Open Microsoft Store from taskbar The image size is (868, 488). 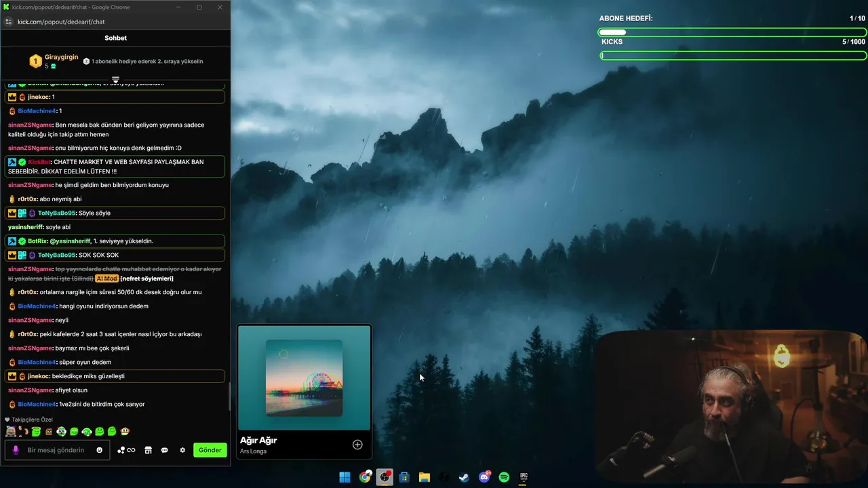(404, 477)
